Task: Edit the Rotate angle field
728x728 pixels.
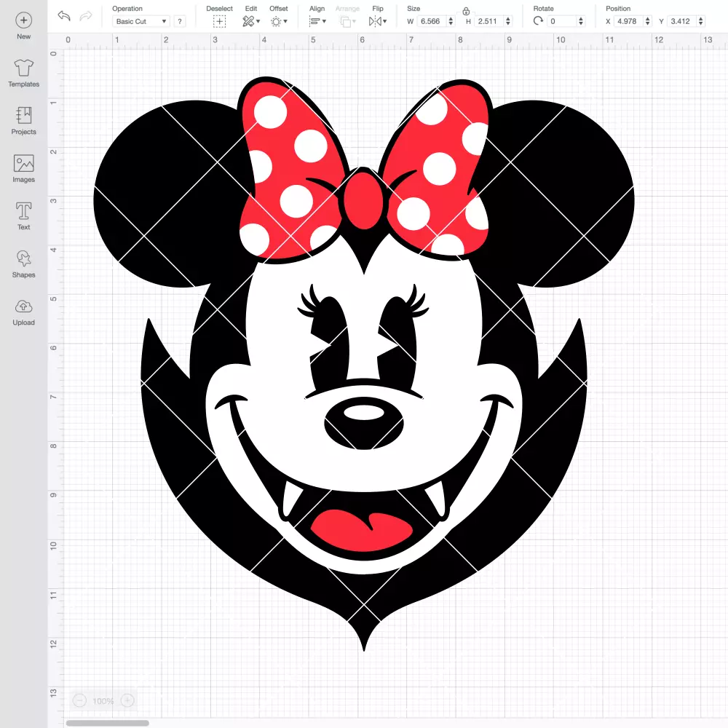Action: pos(562,21)
